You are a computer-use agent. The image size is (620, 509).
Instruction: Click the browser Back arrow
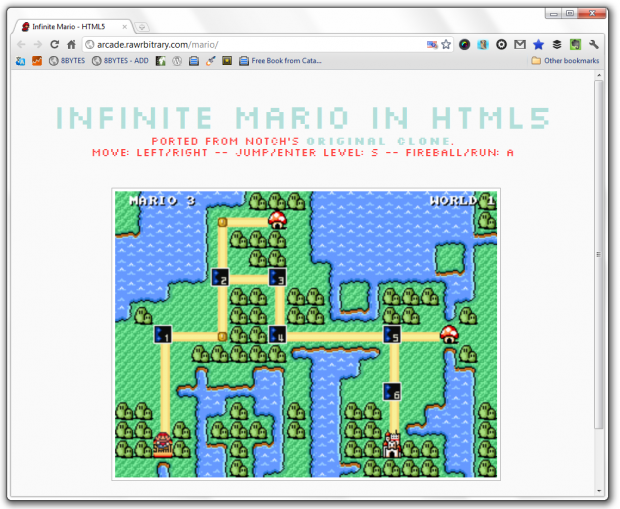(21, 44)
